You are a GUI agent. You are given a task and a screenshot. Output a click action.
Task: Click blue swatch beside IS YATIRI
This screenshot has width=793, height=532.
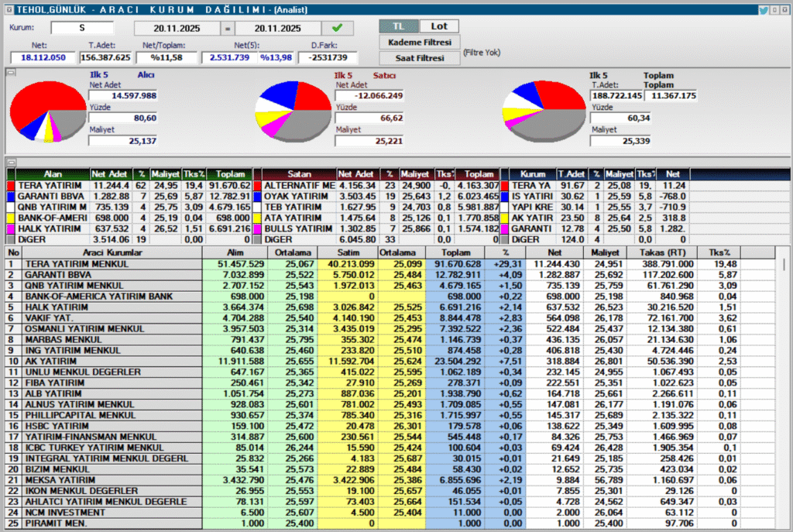click(504, 196)
